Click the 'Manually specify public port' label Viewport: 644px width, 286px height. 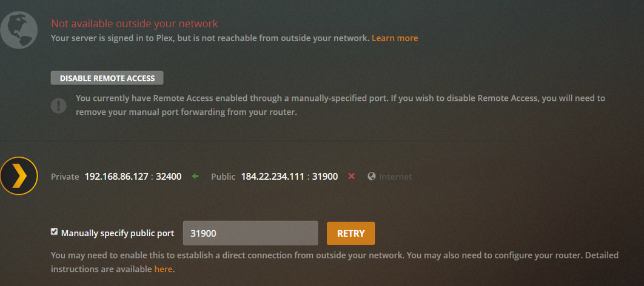118,233
